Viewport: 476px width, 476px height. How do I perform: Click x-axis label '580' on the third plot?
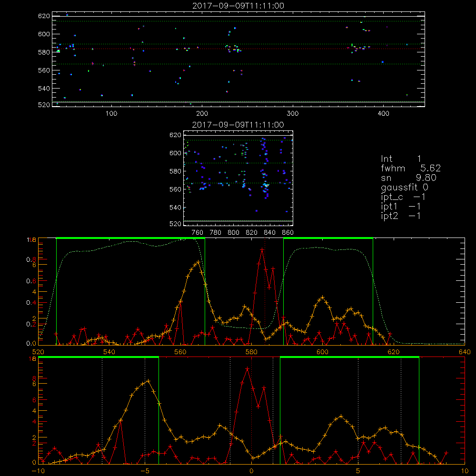click(x=251, y=352)
